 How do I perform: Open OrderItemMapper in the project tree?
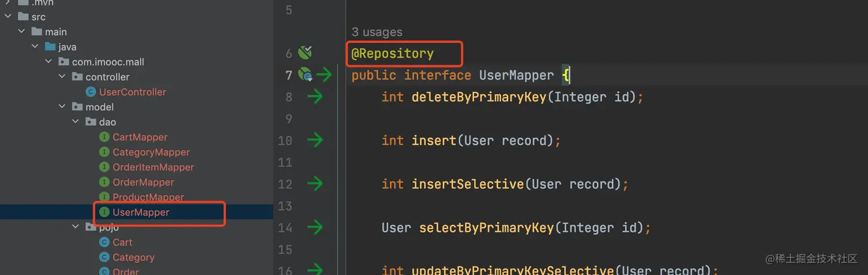(153, 166)
